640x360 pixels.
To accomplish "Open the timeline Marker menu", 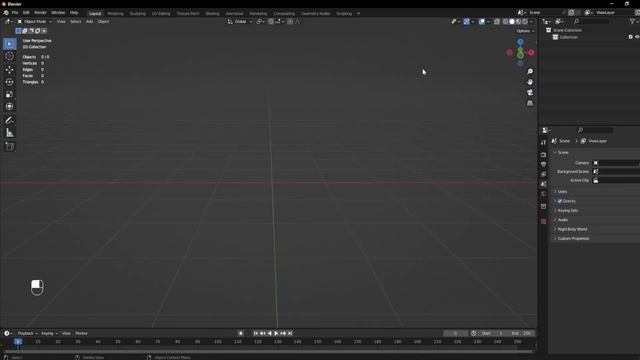I will [x=81, y=333].
